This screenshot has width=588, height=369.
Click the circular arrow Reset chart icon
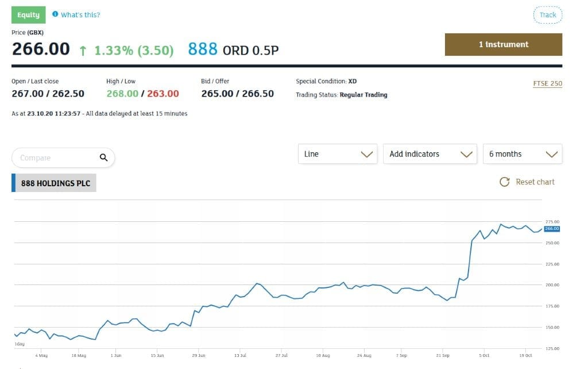point(504,182)
